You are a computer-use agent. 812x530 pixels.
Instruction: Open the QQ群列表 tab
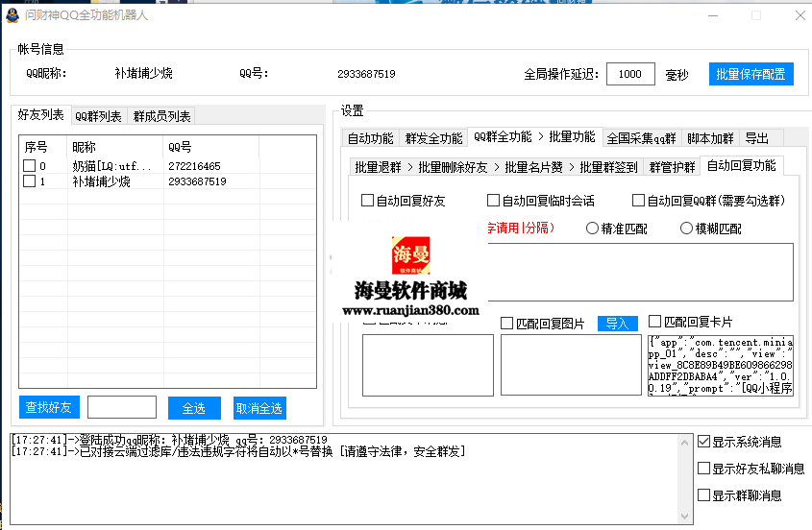pyautogui.click(x=98, y=116)
